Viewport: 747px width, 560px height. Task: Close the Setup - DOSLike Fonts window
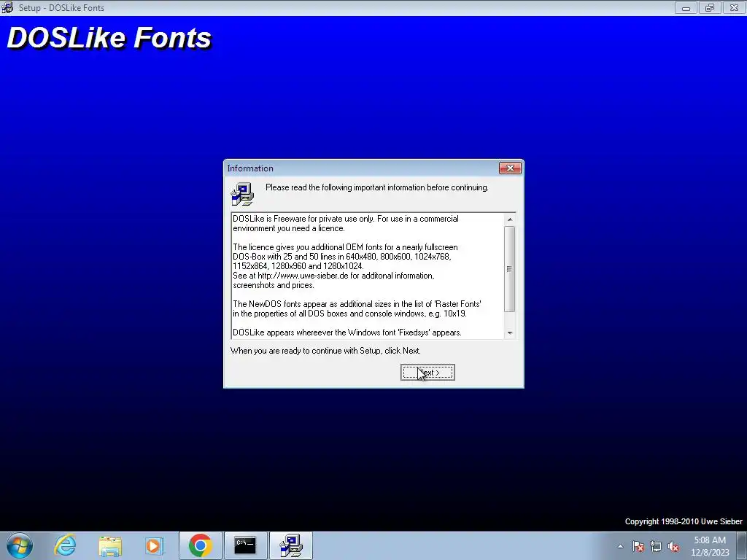coord(734,7)
